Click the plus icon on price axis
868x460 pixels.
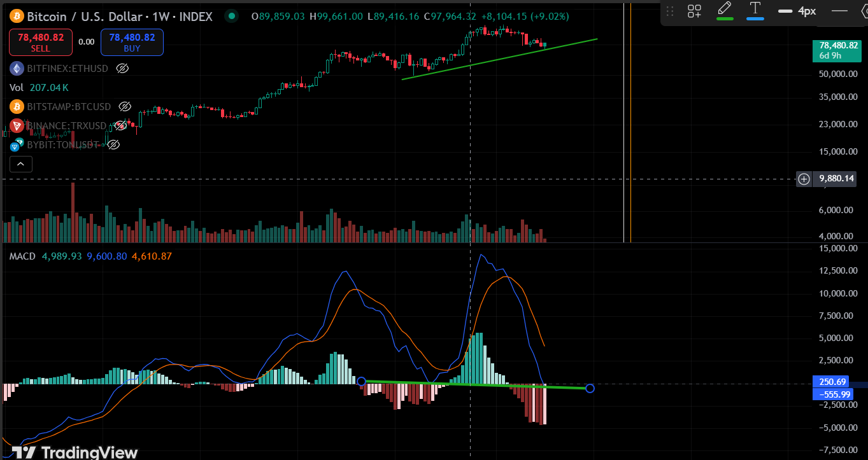coord(804,179)
